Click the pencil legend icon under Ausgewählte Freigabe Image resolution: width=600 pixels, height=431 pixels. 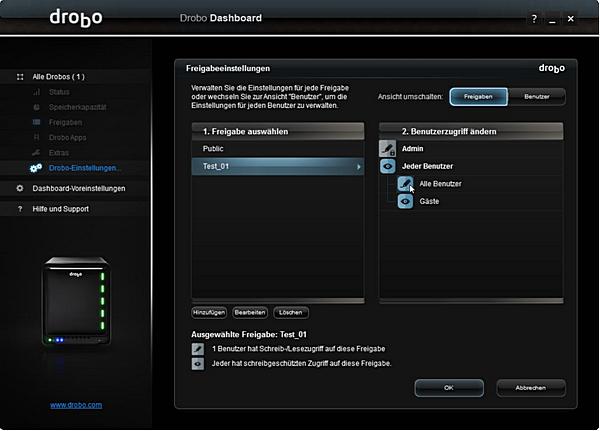[198, 349]
